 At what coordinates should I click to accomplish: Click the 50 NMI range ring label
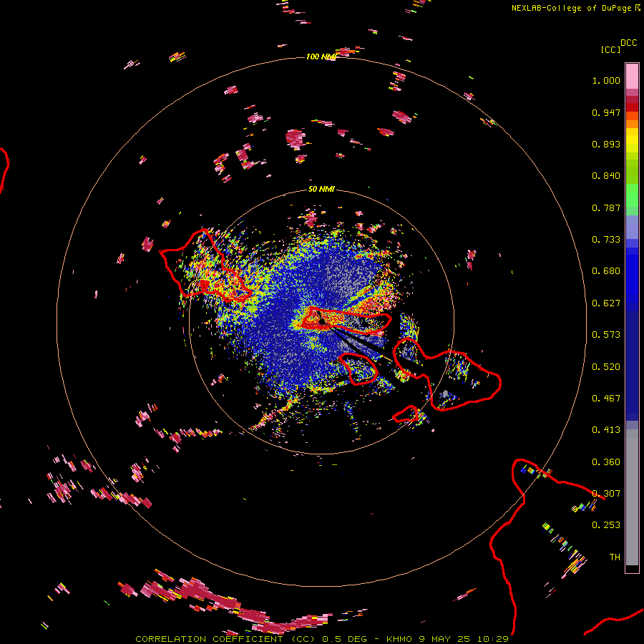pos(321,190)
